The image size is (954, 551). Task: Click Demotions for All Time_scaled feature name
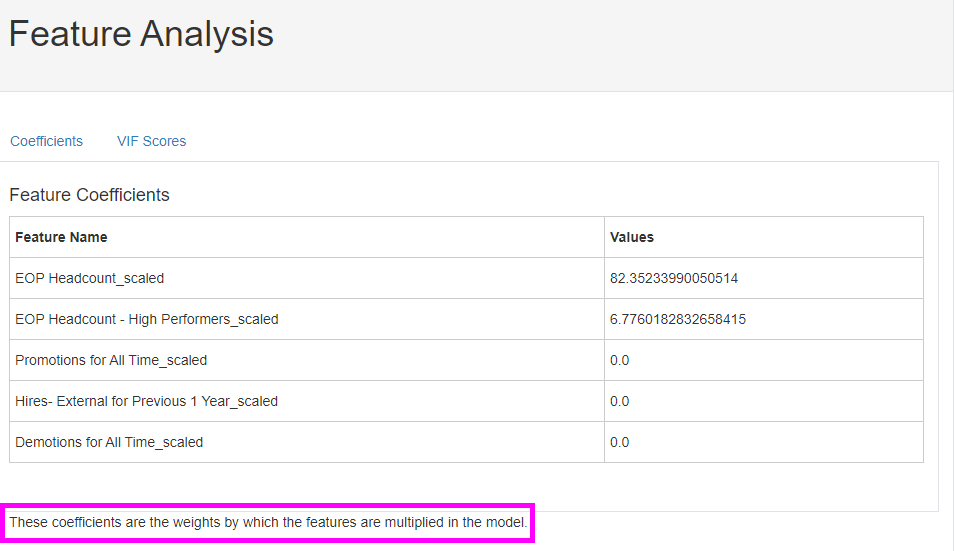click(109, 442)
